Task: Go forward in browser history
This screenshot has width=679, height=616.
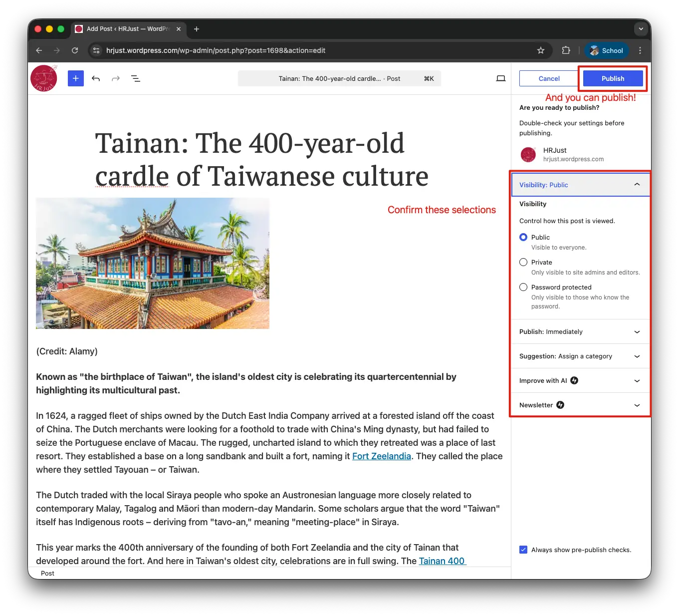Action: [57, 50]
